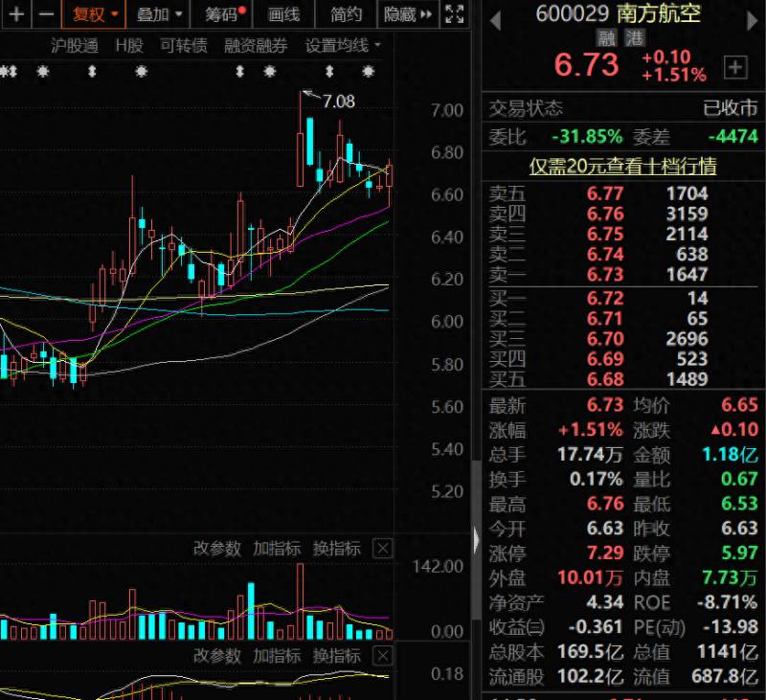This screenshot has height=700, width=766.
Task: Open the 复权 dropdown
Action: (x=94, y=13)
